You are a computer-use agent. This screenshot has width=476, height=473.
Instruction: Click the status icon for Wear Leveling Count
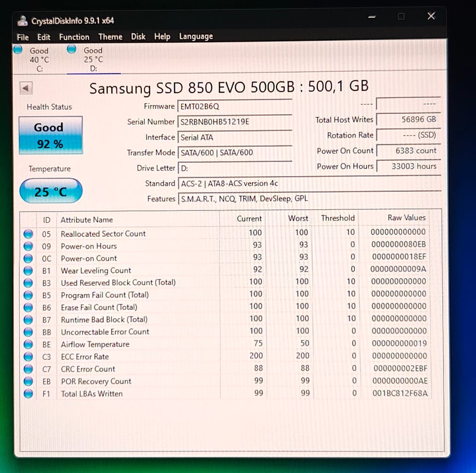click(x=28, y=270)
